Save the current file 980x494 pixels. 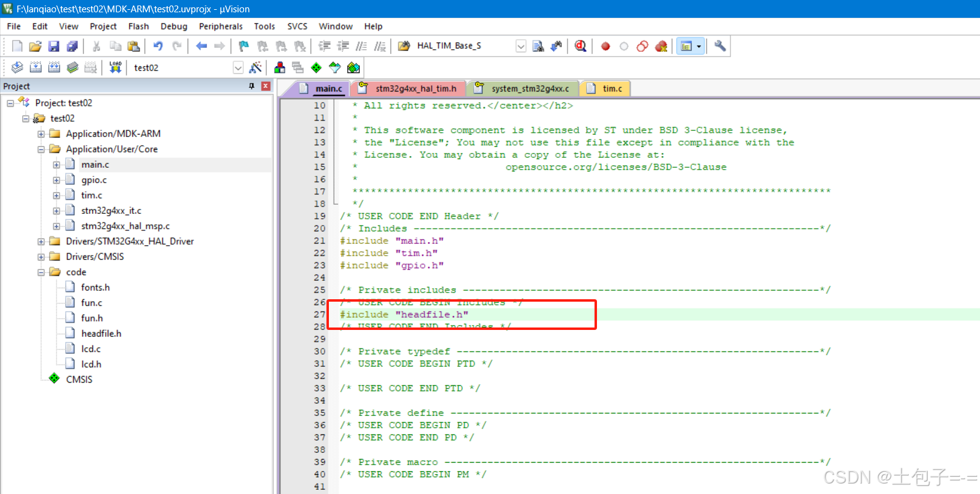(x=54, y=46)
